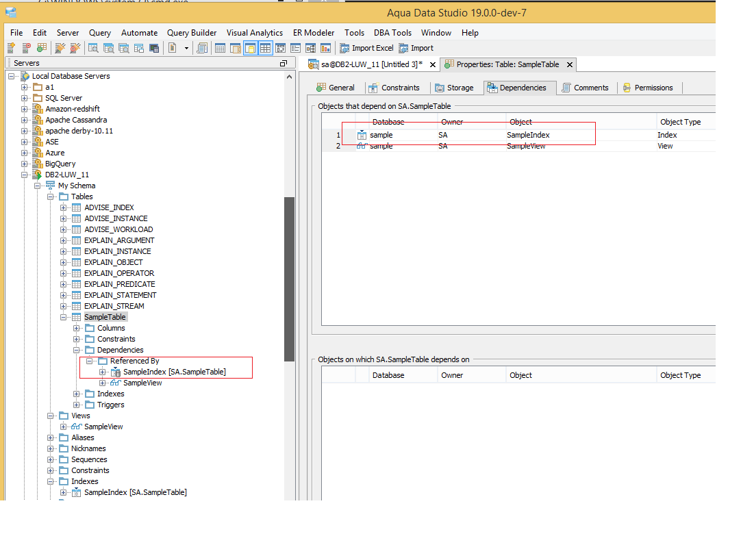Collapse the My Schema node
Image resolution: width=741 pixels, height=560 pixels.
(38, 186)
